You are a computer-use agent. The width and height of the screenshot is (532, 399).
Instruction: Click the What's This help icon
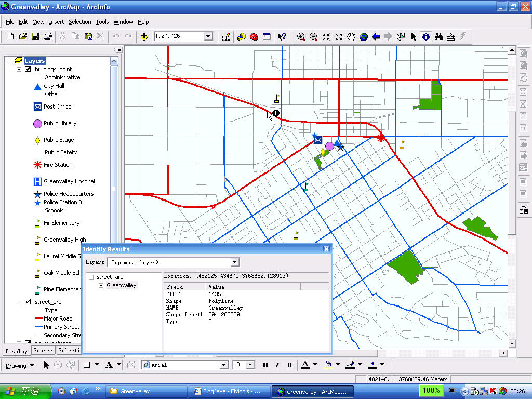[x=282, y=37]
